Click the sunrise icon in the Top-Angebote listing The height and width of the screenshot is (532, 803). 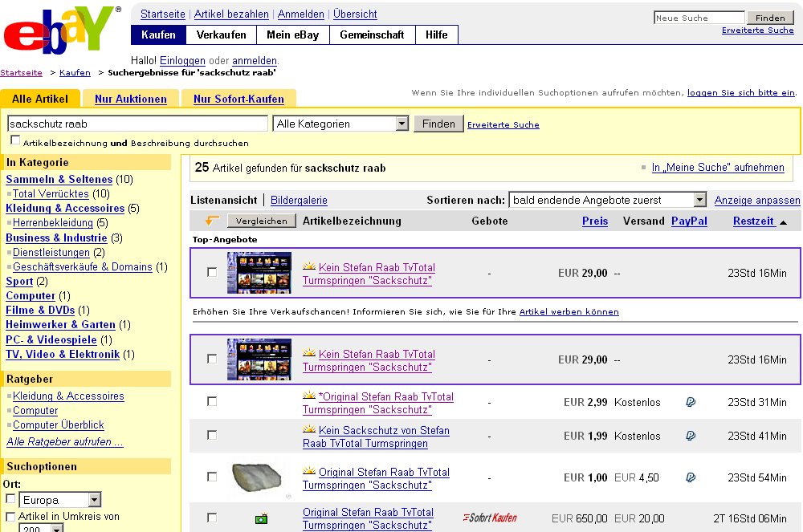click(x=309, y=266)
